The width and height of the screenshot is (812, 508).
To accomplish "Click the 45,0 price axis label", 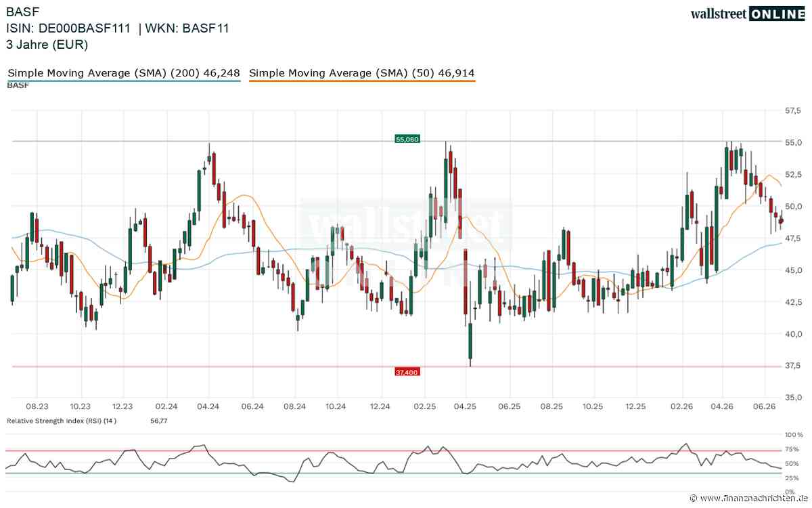I will click(x=793, y=270).
